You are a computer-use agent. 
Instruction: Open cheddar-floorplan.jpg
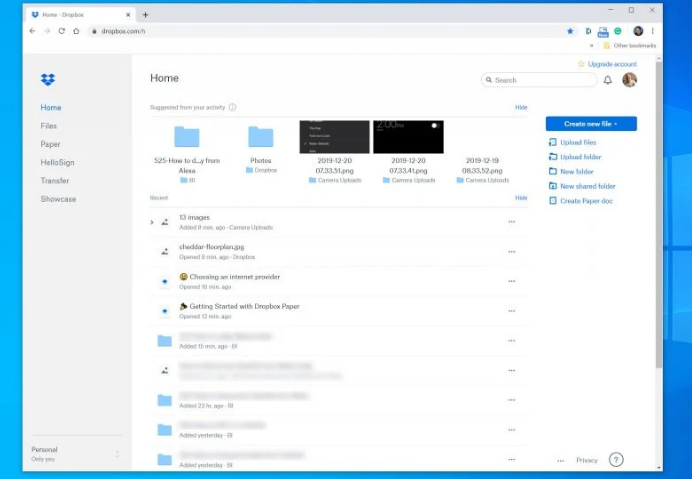[x=211, y=247]
